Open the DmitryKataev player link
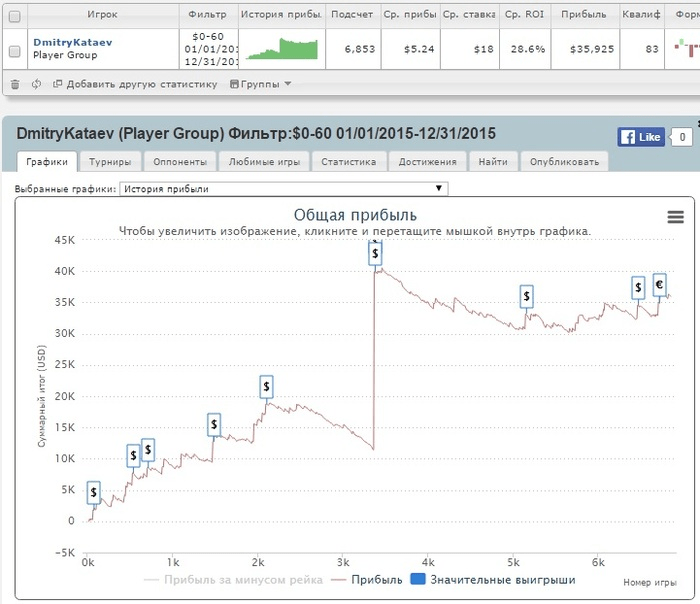This screenshot has width=700, height=604. coord(73,42)
